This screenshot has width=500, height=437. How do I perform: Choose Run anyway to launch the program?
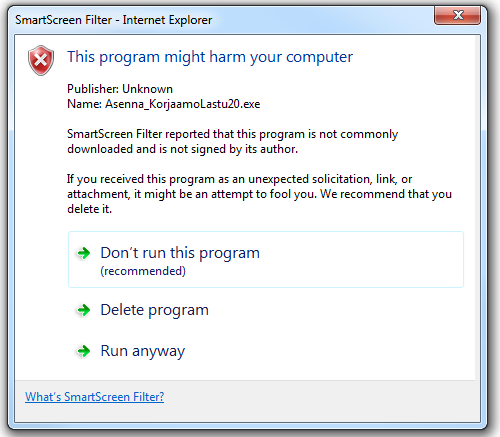(x=143, y=351)
